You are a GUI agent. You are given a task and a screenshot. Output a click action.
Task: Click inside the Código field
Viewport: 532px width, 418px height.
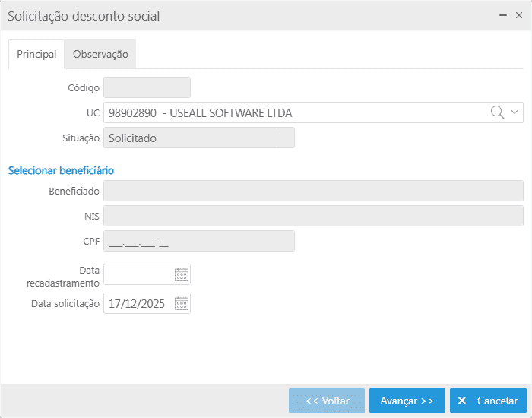point(147,87)
